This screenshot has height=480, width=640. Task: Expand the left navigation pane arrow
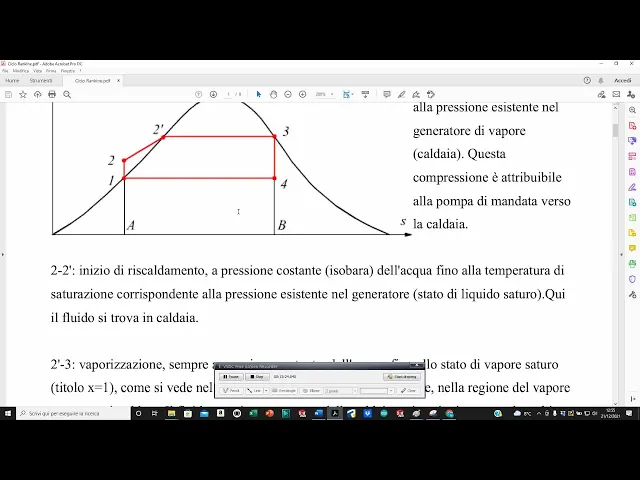click(2, 254)
